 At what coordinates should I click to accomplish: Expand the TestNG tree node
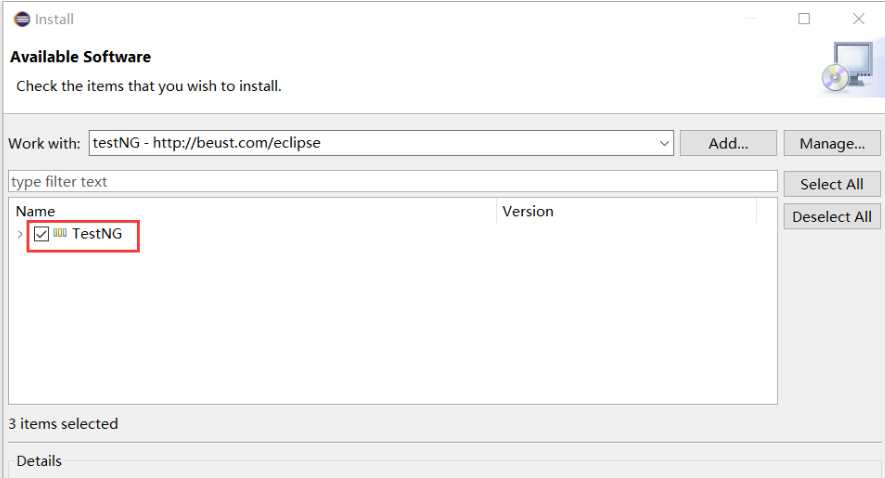(x=20, y=234)
